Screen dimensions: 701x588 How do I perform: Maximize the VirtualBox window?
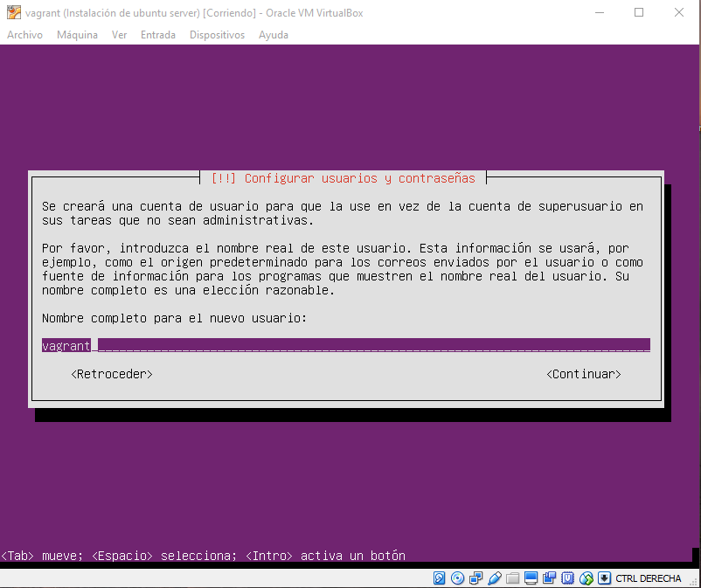639,12
